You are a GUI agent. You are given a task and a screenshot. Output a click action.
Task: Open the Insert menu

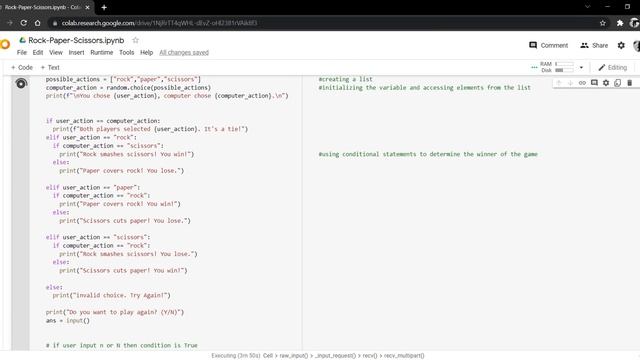click(76, 53)
